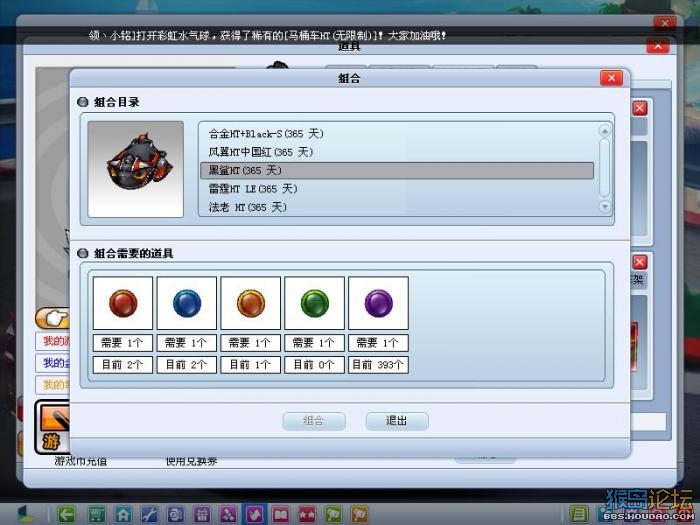Click the combination list scroll down arrow
Image resolution: width=700 pixels, height=525 pixels.
[604, 207]
